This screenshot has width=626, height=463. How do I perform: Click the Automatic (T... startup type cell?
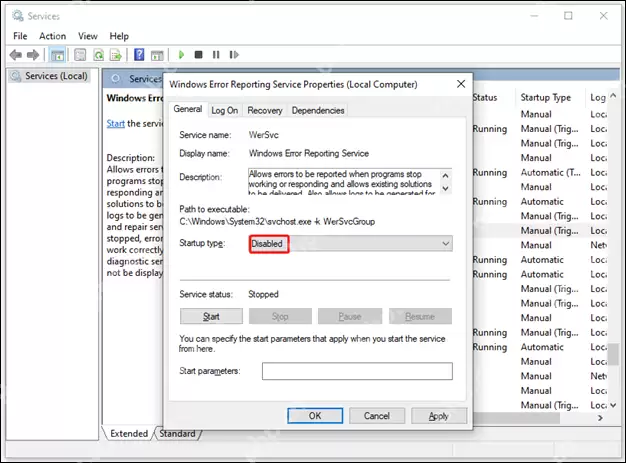click(x=551, y=172)
